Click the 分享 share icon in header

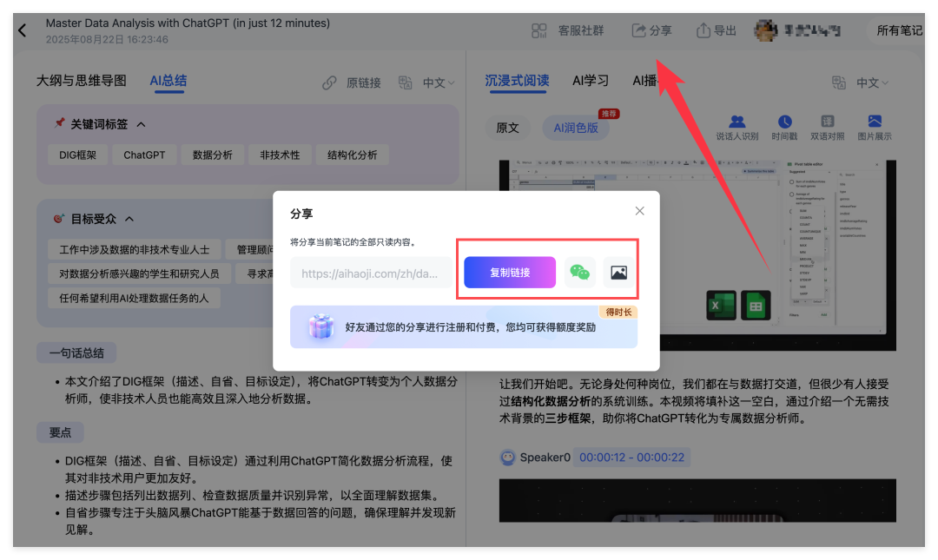(x=640, y=30)
